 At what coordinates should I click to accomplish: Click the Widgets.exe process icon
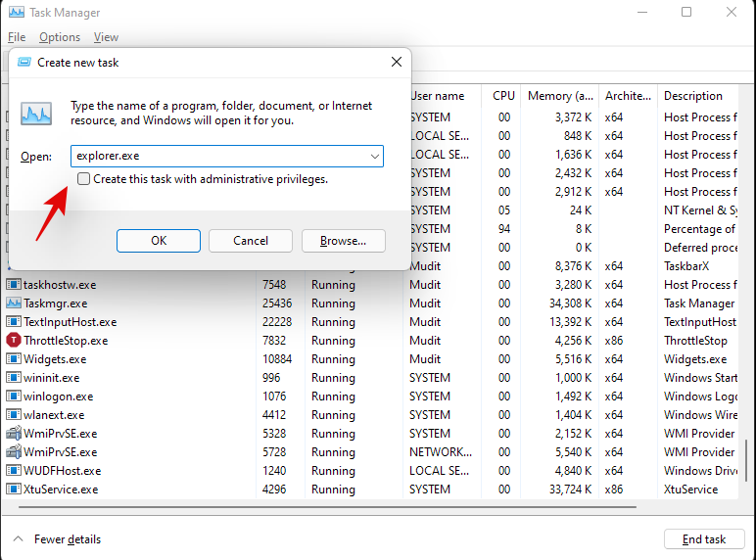(x=14, y=359)
